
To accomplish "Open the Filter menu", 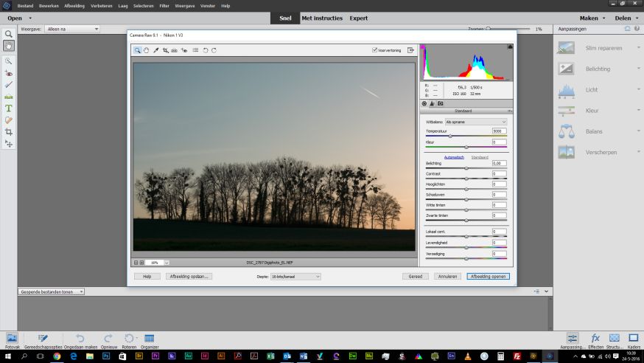I will pos(164,5).
